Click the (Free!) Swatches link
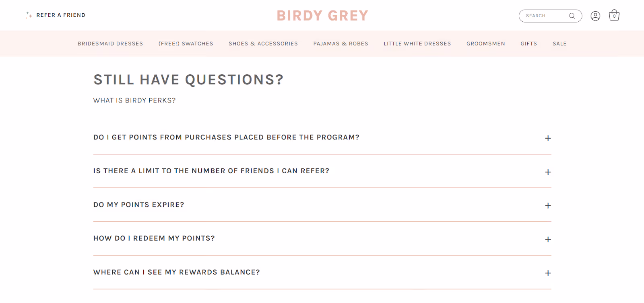 pyautogui.click(x=186, y=43)
